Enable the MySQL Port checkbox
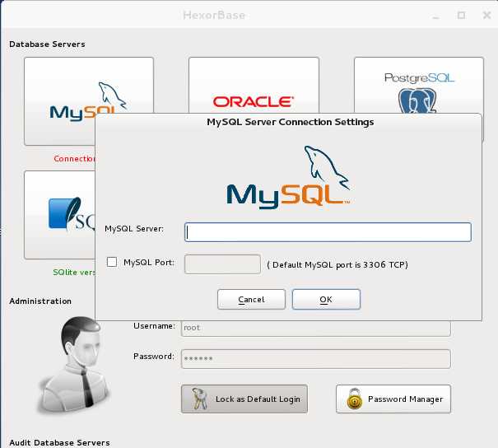The image size is (498, 448). coord(112,262)
